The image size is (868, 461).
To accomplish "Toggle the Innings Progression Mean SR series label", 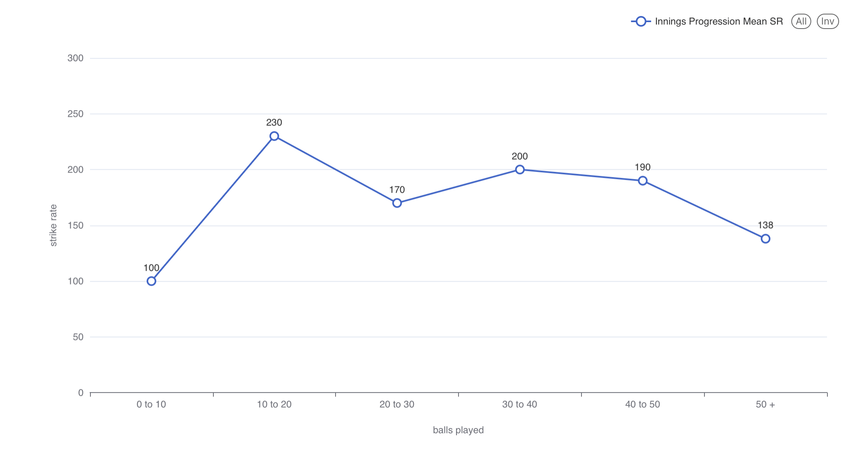I will click(x=719, y=21).
